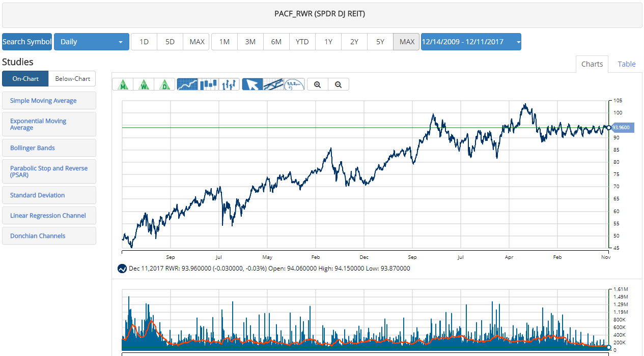This screenshot has width=644, height=356.
Task: Zoom out of the chart
Action: [x=339, y=84]
